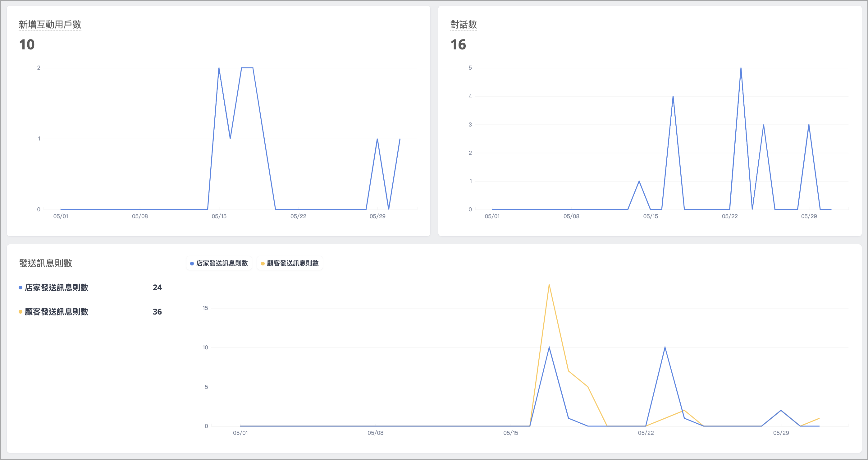
Task: Click the peak of 4 in 對話數 chart
Action: point(673,96)
